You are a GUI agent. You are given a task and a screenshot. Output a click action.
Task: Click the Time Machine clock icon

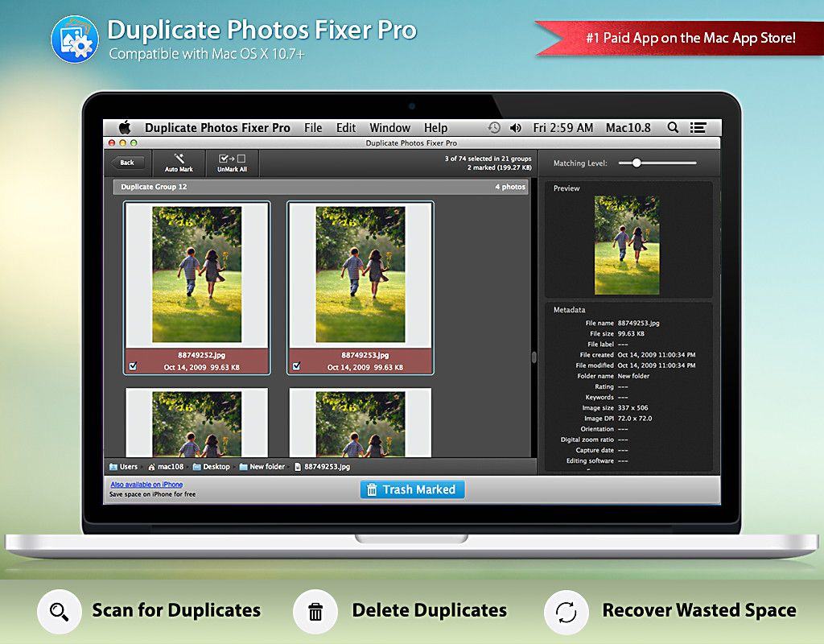tap(494, 128)
